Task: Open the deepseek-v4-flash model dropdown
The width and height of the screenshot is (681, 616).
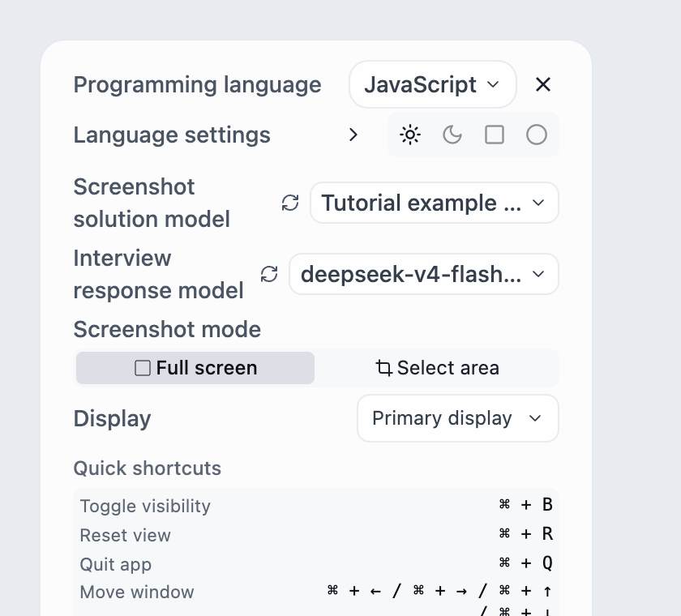Action: coord(424,274)
